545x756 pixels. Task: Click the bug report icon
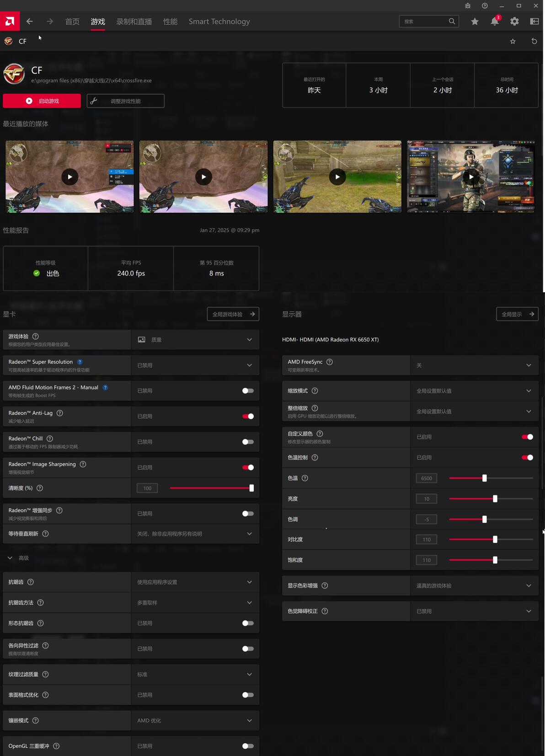click(468, 5)
